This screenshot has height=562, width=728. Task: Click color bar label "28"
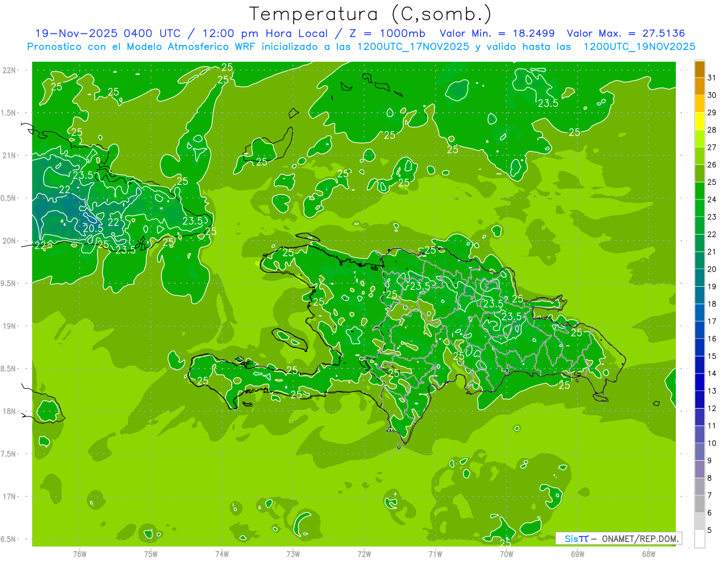(x=712, y=130)
